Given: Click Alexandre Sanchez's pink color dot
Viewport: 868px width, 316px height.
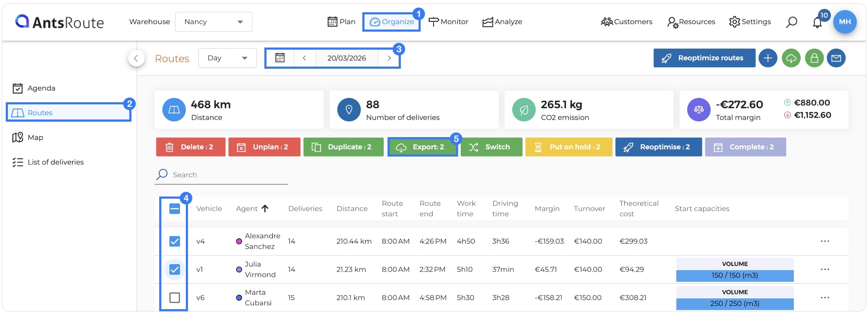Looking at the screenshot, I should click(239, 241).
